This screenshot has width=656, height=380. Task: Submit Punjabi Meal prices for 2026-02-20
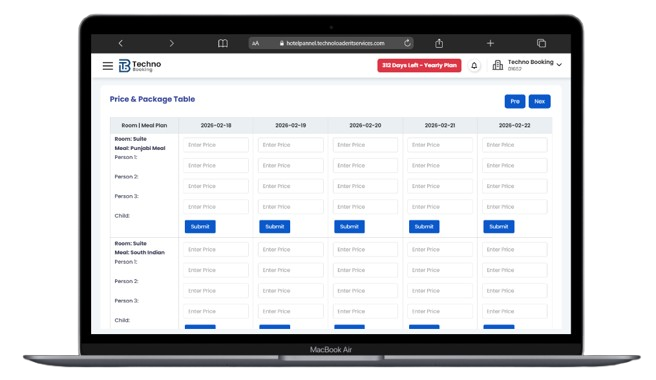pyautogui.click(x=349, y=226)
